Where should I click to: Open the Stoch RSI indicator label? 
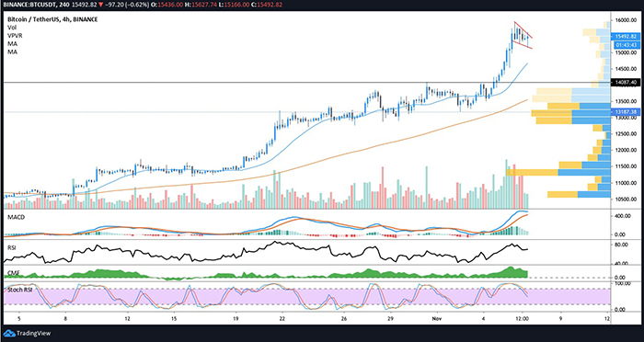(x=20, y=290)
